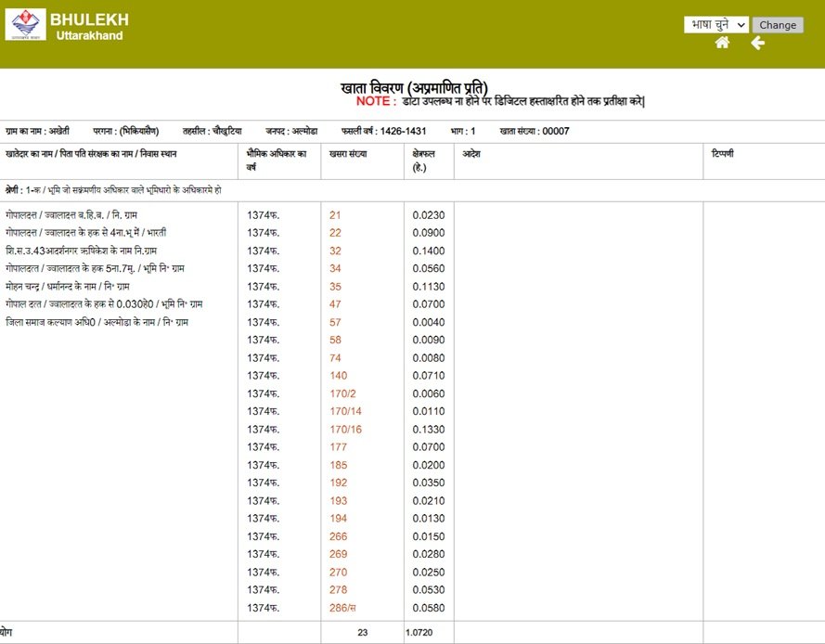Open khasra number 22 link
The width and height of the screenshot is (825, 644).
coord(335,233)
